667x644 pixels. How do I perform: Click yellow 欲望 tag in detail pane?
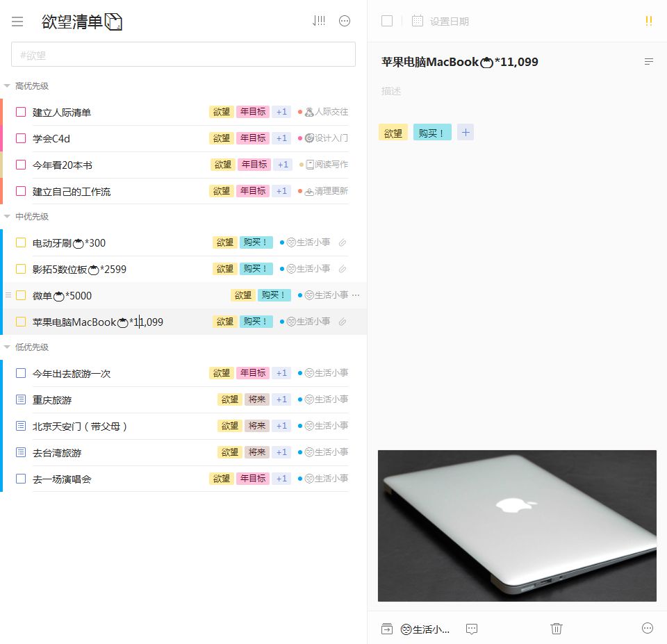[393, 133]
